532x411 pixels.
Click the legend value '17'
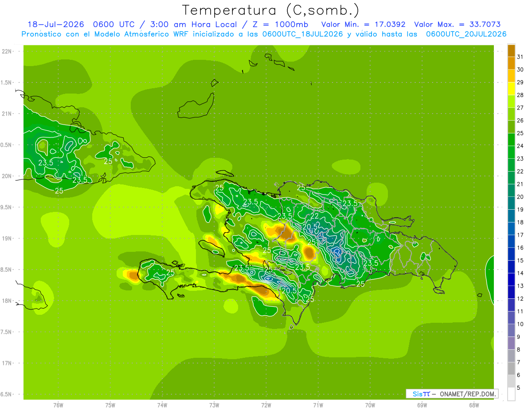click(x=520, y=235)
